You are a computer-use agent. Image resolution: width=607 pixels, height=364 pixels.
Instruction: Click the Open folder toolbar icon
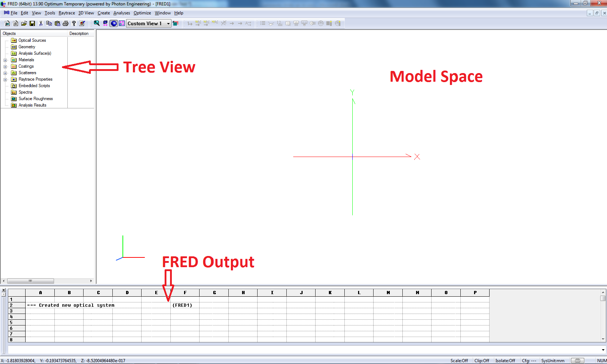click(24, 23)
